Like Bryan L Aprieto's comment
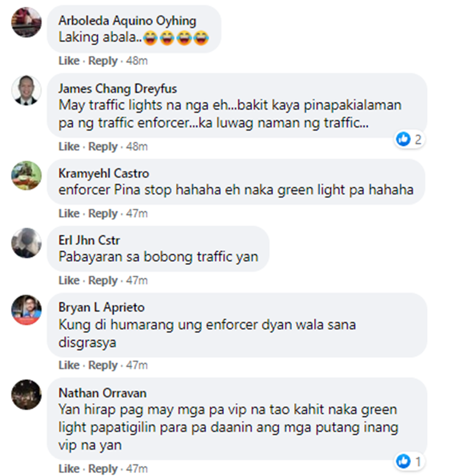Image resolution: width=460 pixels, height=476 pixels. click(x=69, y=365)
